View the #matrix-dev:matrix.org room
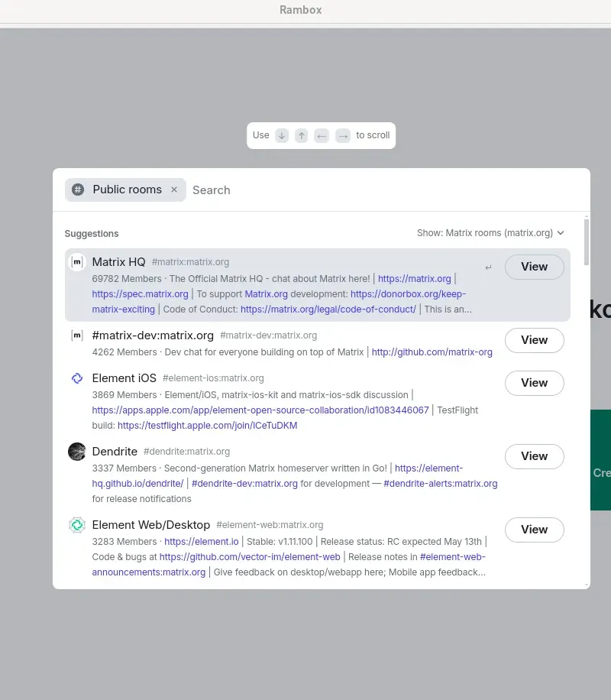Screen dimensions: 611x700 534,340
